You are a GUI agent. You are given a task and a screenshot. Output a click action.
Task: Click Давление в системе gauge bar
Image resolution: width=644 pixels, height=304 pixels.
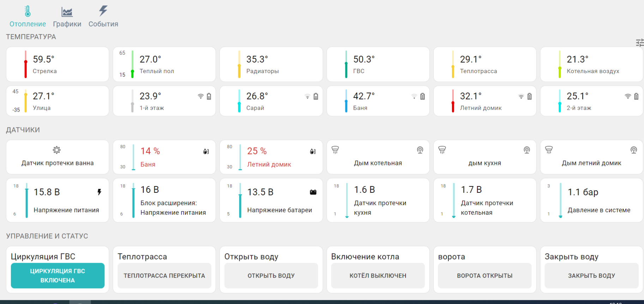click(560, 200)
